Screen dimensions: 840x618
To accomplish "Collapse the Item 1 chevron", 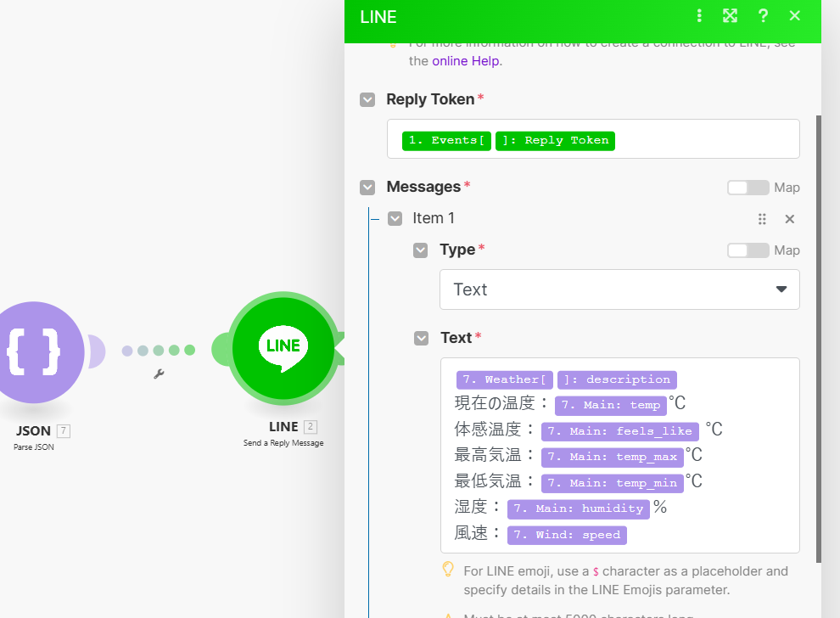I will pyautogui.click(x=395, y=219).
